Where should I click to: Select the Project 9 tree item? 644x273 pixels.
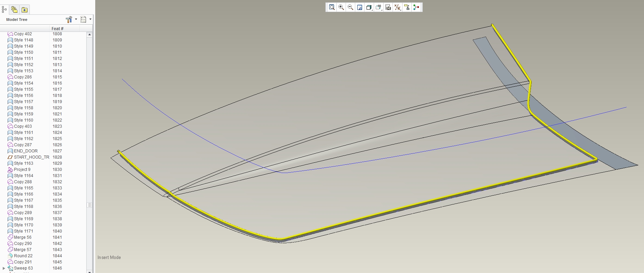pyautogui.click(x=22, y=170)
